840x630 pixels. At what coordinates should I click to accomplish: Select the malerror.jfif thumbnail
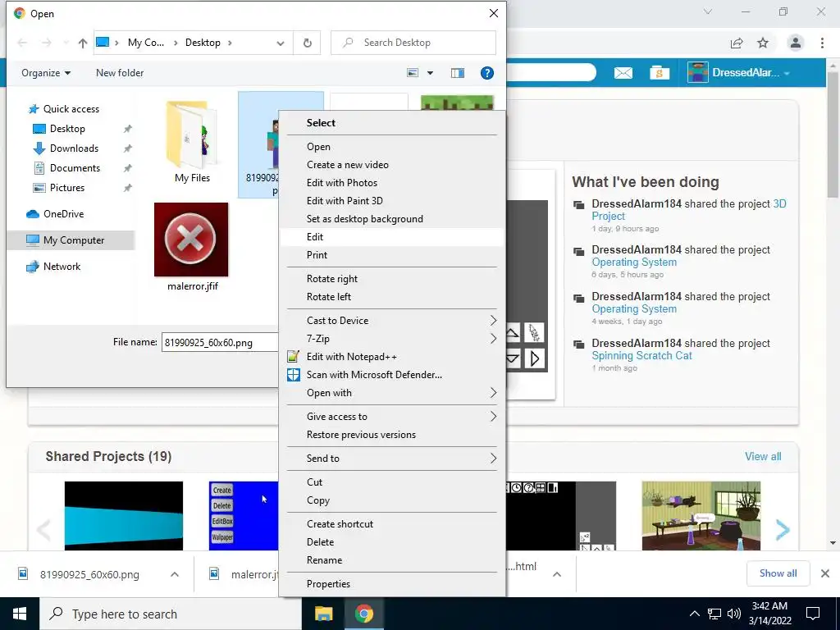191,240
